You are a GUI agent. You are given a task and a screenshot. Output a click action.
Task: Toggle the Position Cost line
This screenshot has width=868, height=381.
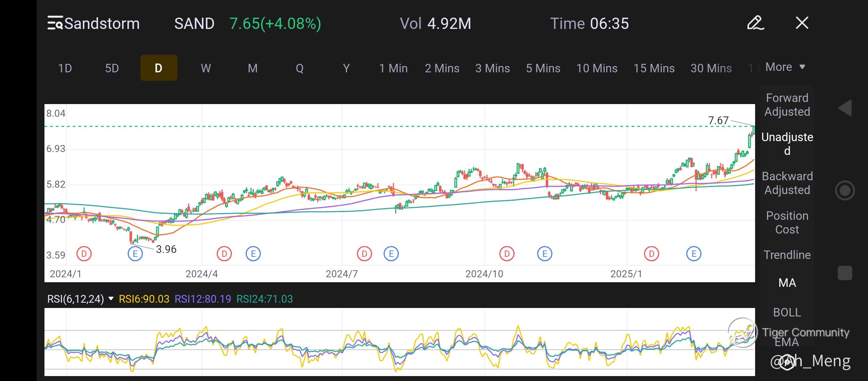(787, 223)
